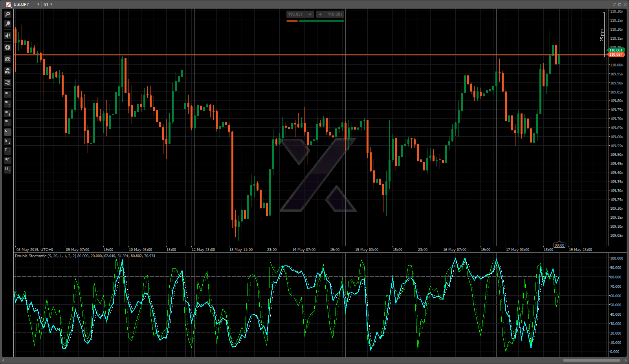Open the chart objects shapes icon
This screenshot has width=629, height=364.
point(7,71)
